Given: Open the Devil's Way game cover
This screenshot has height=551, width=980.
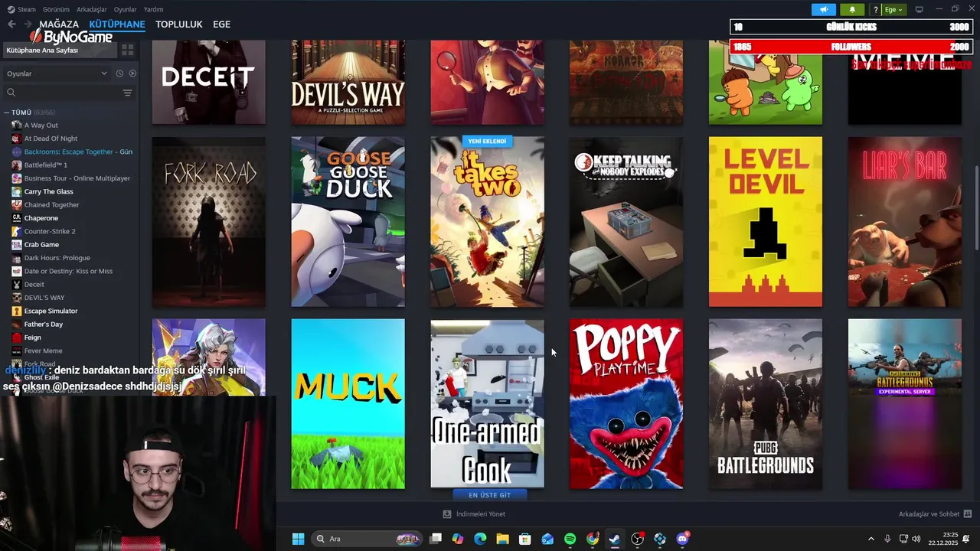Looking at the screenshot, I should pos(348,82).
